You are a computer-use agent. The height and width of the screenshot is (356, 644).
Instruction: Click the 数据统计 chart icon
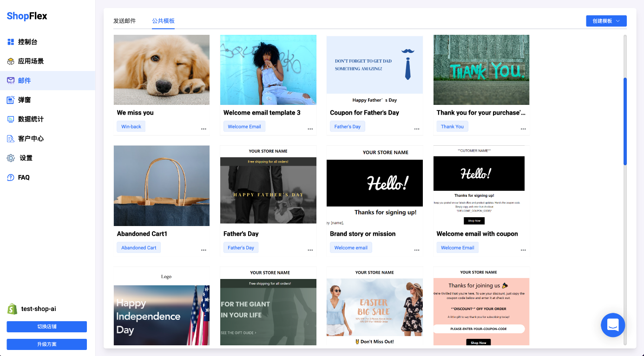pos(11,119)
